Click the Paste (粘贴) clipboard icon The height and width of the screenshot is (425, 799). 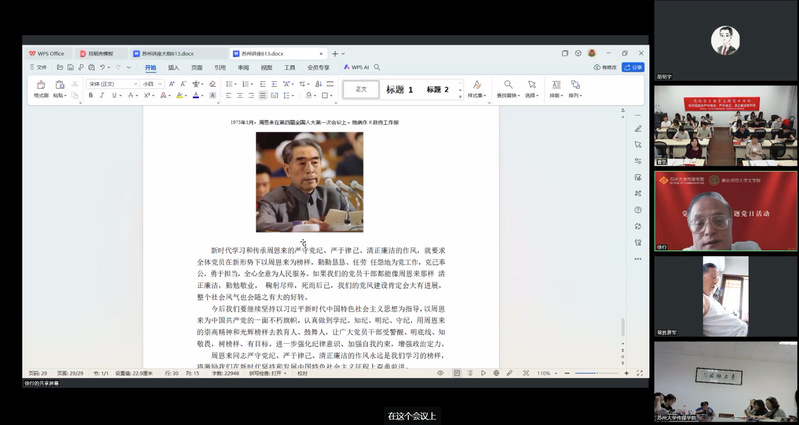pyautogui.click(x=59, y=86)
